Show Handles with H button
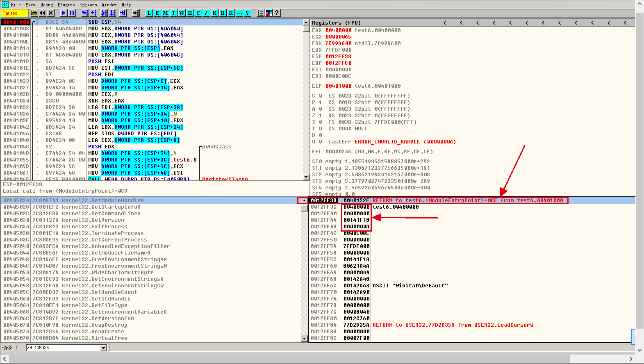 coord(190,13)
